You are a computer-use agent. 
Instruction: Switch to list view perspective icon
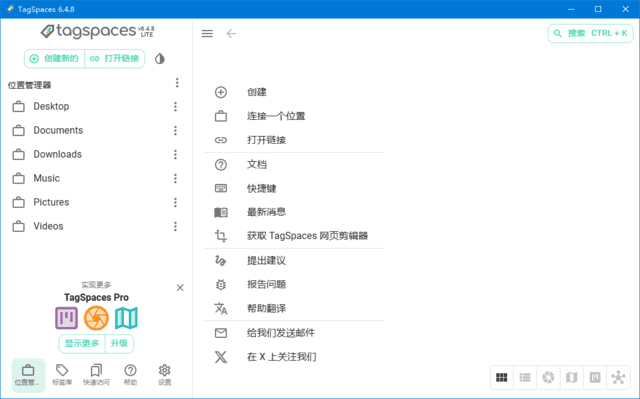point(525,377)
